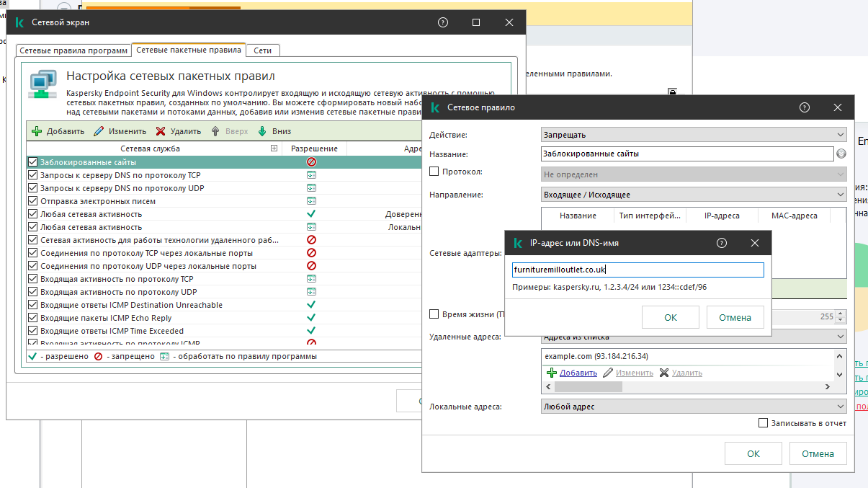Toggle checkbox for Запросы к серверу DNS по TCP

(32, 175)
